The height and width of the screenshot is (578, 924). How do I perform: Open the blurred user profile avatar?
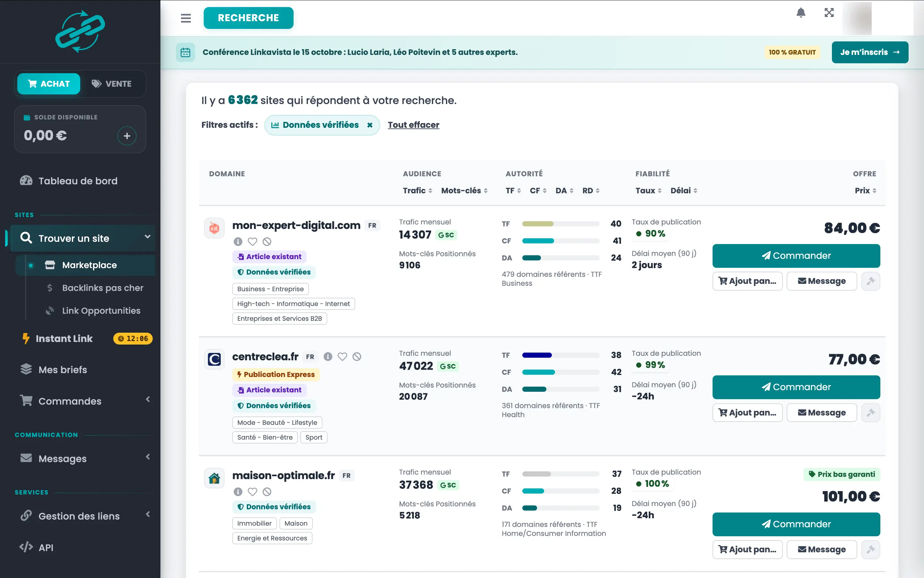(857, 18)
